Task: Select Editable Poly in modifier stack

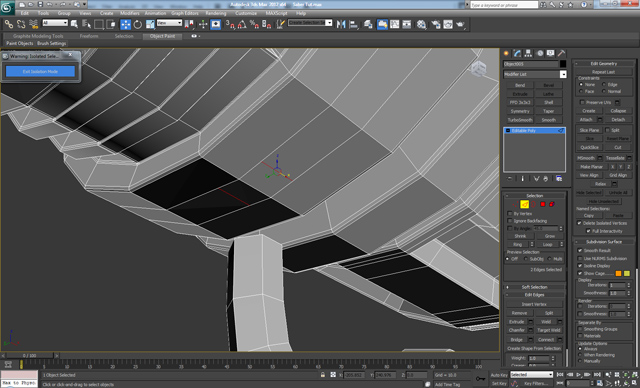Action: pos(534,131)
